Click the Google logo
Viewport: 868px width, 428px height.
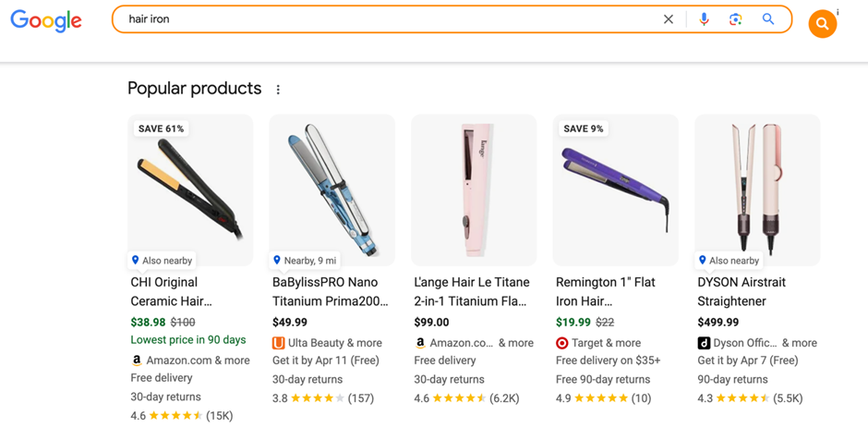click(46, 21)
